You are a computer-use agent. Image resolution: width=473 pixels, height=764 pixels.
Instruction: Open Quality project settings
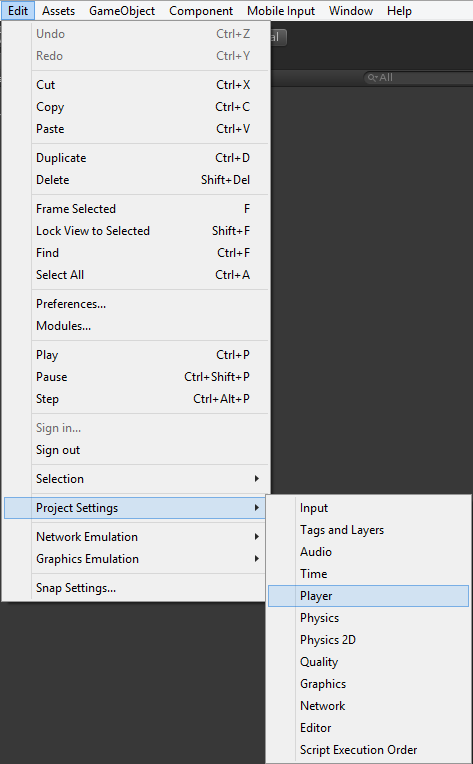368,662
